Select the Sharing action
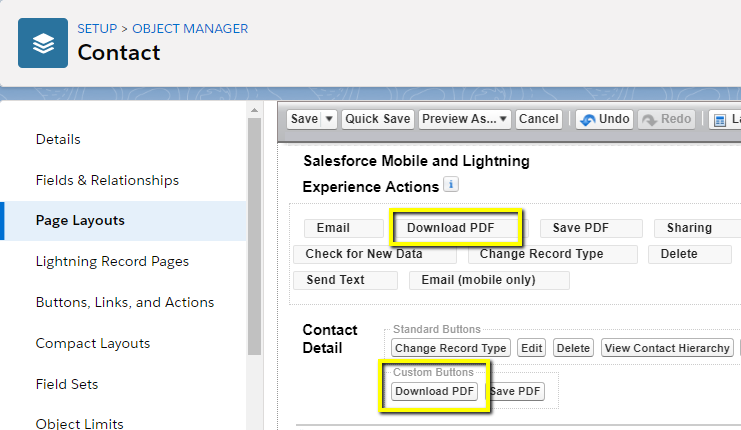Image resolution: width=741 pixels, height=430 pixels. [x=698, y=228]
